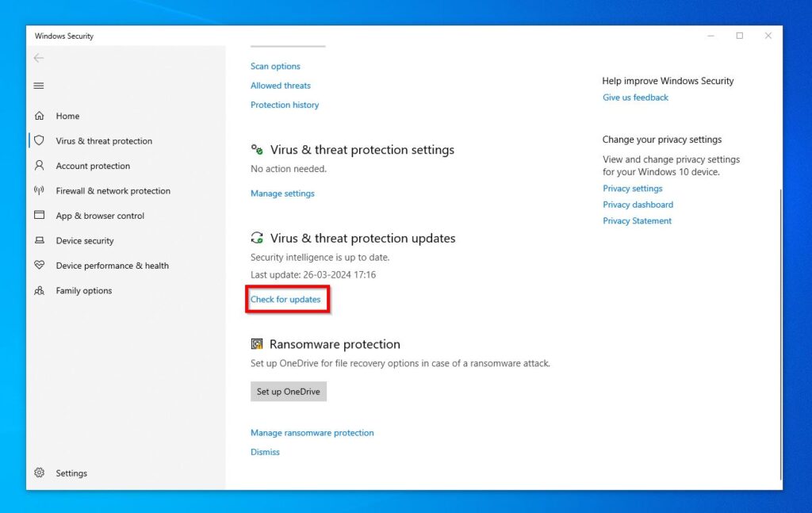The width and height of the screenshot is (812, 513).
Task: Click the Device security laptop icon
Action: [x=40, y=240]
